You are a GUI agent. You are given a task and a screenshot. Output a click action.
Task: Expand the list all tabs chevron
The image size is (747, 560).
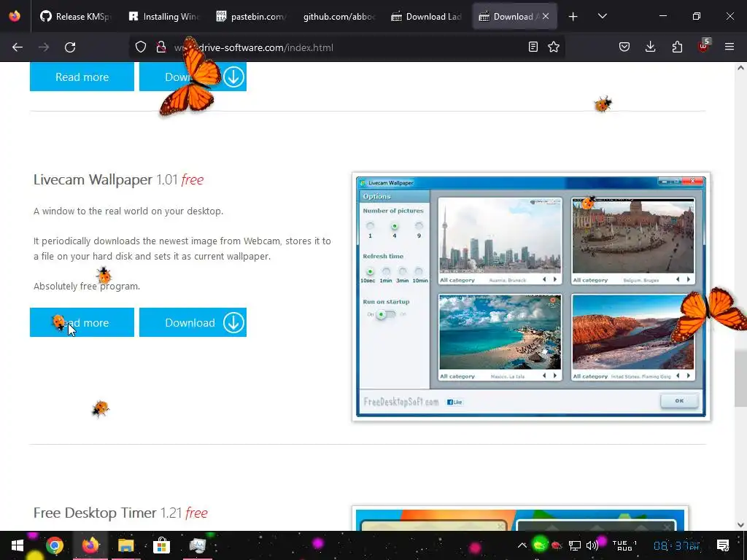(x=602, y=16)
